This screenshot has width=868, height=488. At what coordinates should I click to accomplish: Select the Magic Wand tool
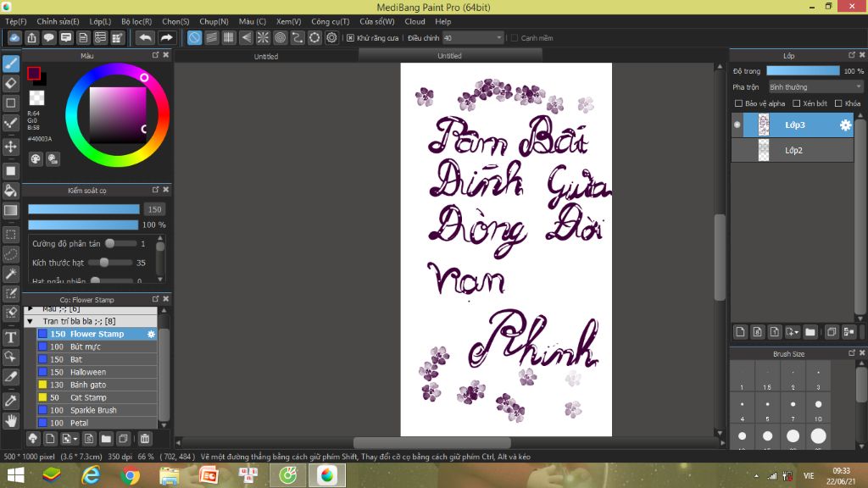pos(10,274)
